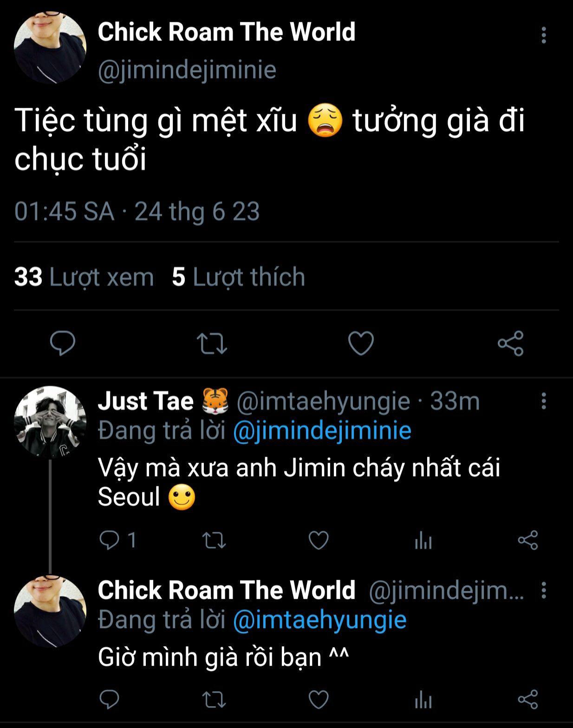Retweet Just Tae's reply
Screen dimensions: 573x728
[214, 540]
